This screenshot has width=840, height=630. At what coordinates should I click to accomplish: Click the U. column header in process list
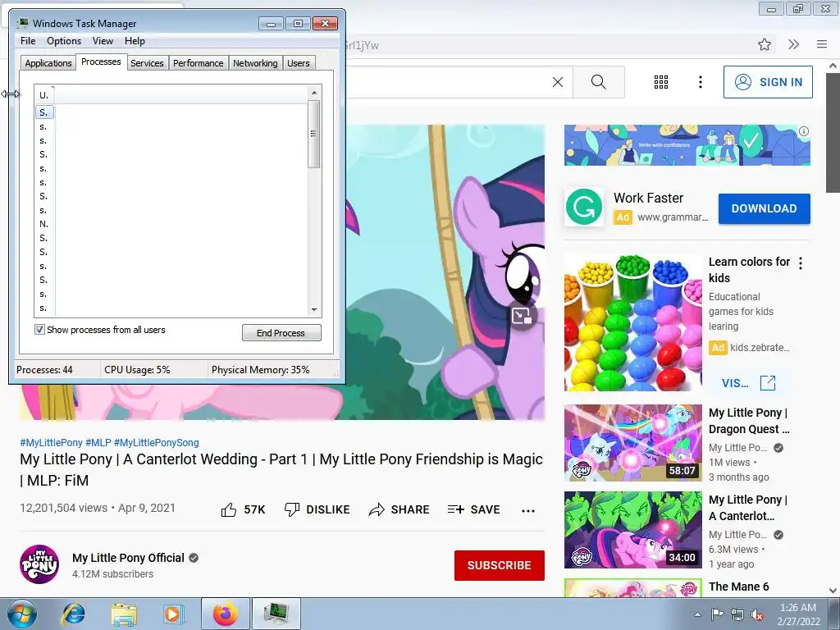point(44,95)
